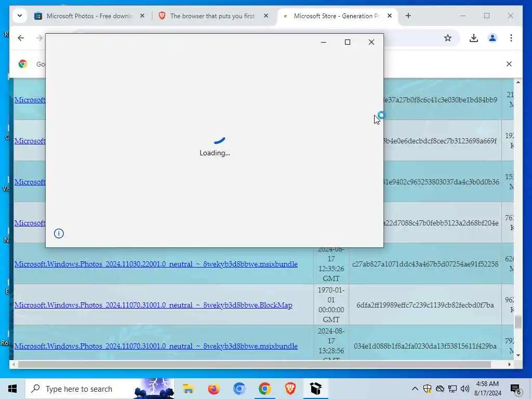This screenshot has height=399, width=532.
Task: Launch Firefox from the taskbar
Action: [214, 389]
